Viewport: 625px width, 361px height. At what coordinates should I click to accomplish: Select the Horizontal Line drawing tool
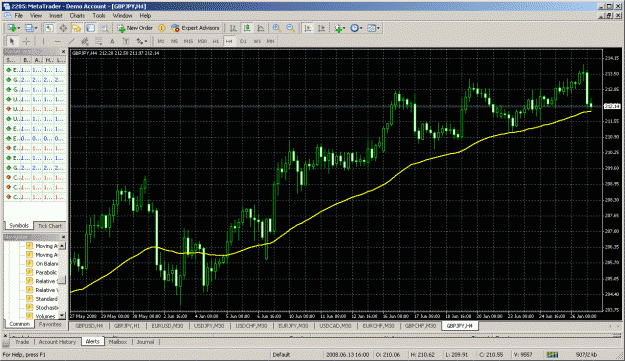(x=57, y=41)
